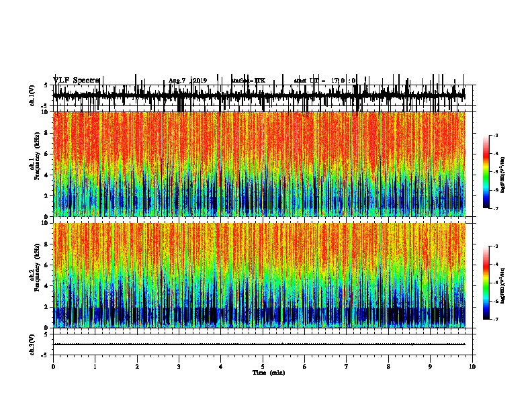Click the ch.1 spectrogram '8' kHz tick label

(47, 133)
